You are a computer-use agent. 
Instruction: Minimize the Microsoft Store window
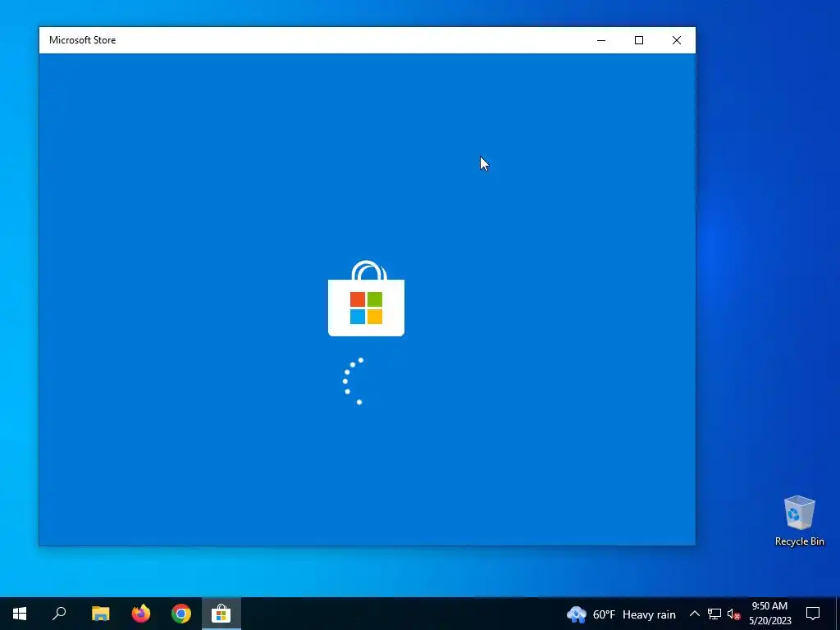[x=601, y=40]
